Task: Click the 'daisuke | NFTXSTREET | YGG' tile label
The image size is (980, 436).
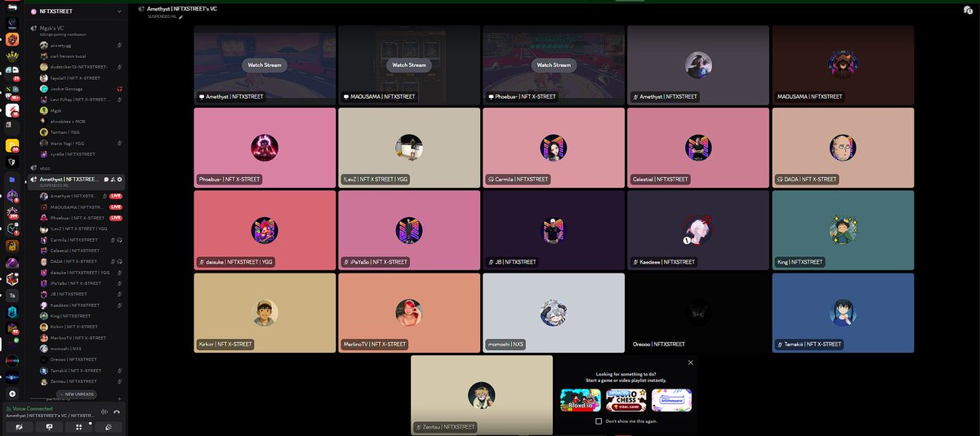Action: point(237,262)
